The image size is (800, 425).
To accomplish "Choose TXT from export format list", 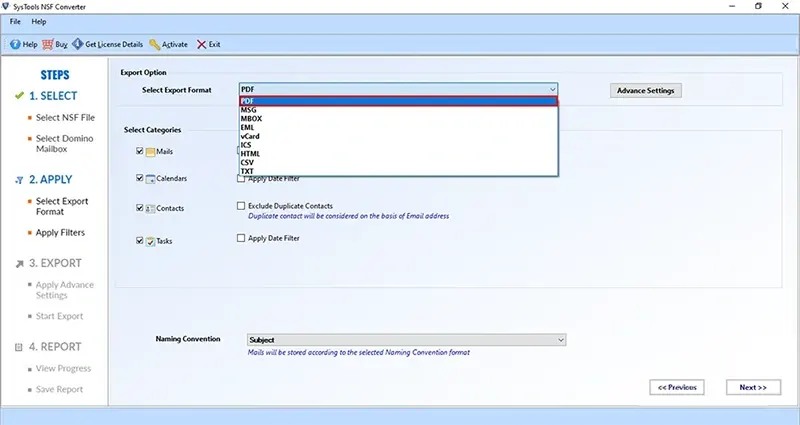I will (398, 171).
